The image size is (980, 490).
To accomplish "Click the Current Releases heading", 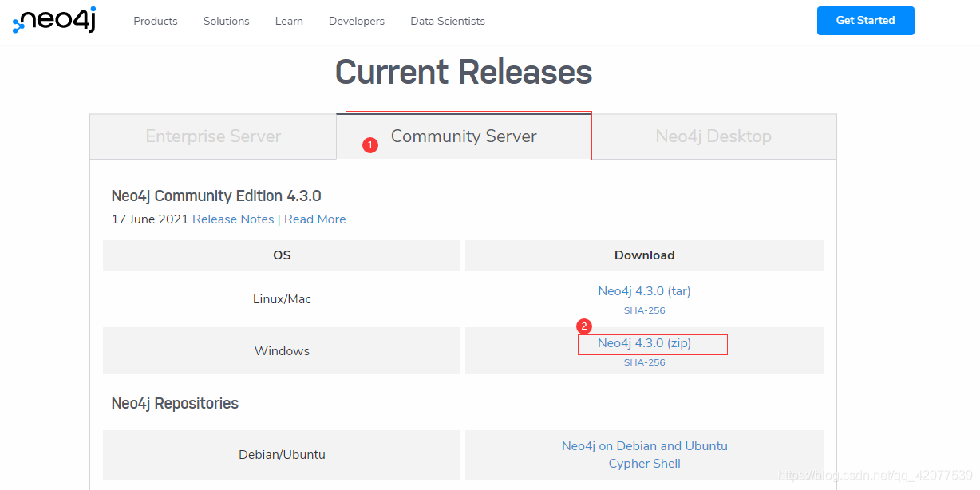I will (x=464, y=72).
